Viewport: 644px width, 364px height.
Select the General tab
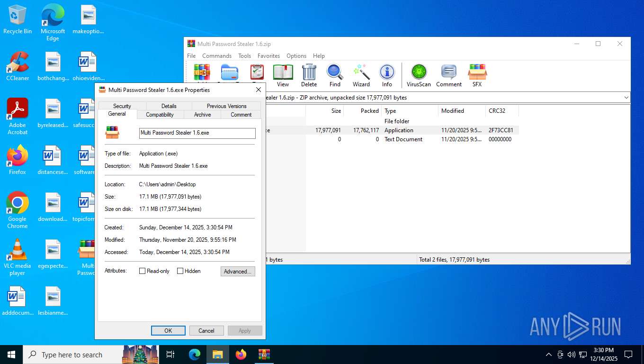coord(117,114)
